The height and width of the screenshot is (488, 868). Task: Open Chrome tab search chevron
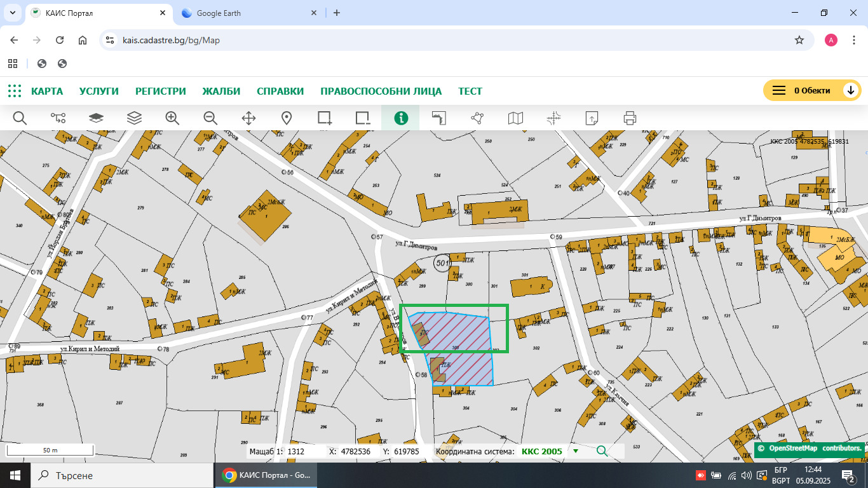pos(13,13)
